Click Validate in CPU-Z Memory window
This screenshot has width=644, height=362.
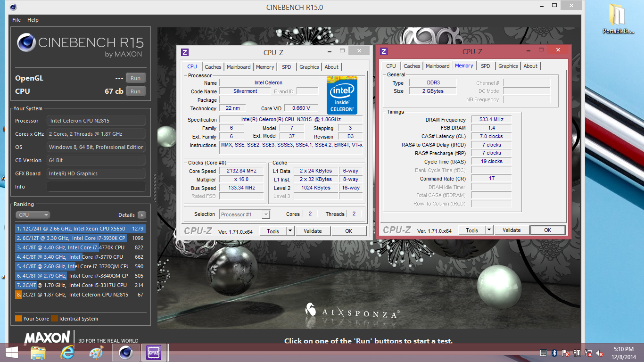click(512, 230)
